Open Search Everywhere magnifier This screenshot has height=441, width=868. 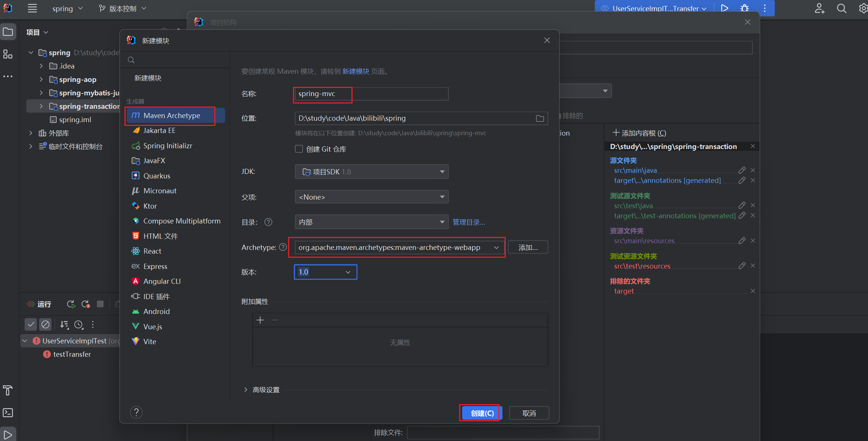click(x=842, y=8)
